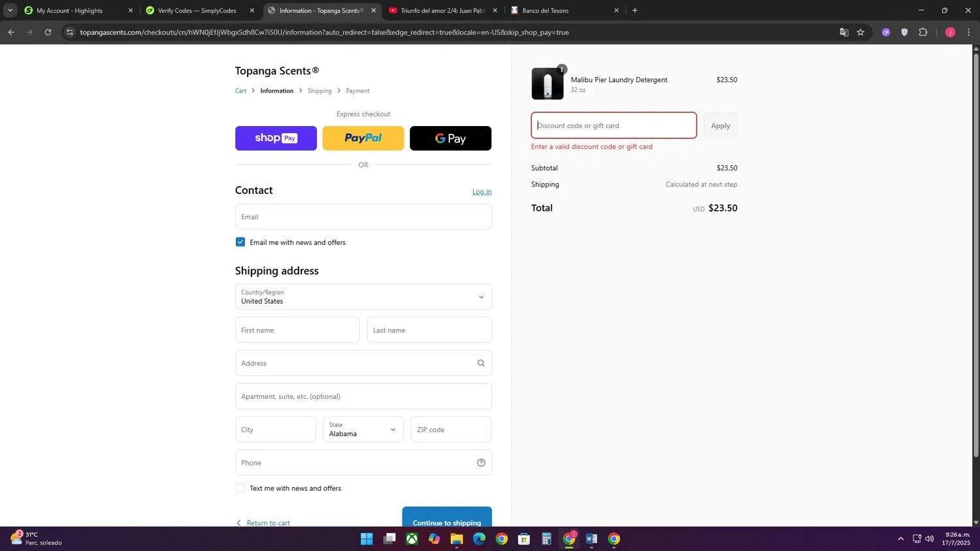
Task: Click the site information icon in address bar
Action: coord(70,32)
